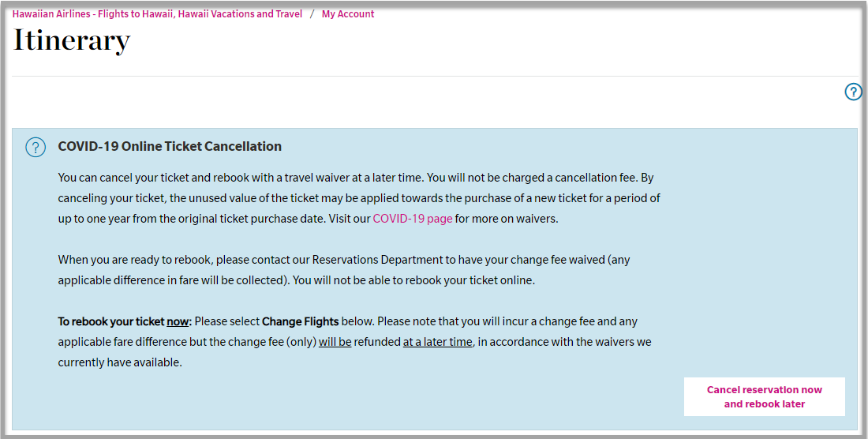Select the COVID-19 Online Ticket Cancellation heading

(170, 146)
